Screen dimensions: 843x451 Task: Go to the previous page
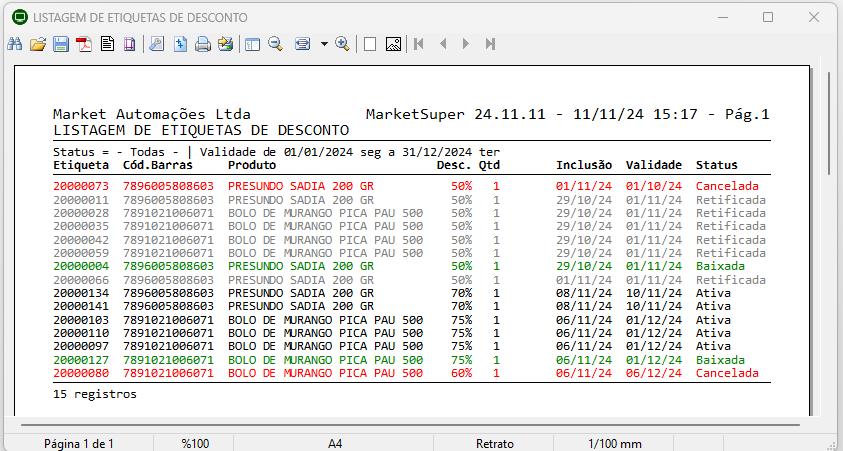[443, 44]
